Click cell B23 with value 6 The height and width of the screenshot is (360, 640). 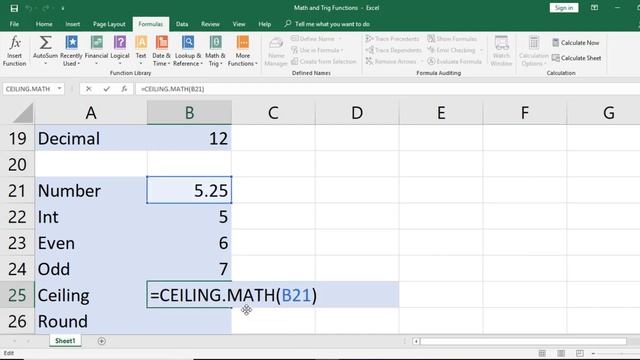tap(189, 242)
